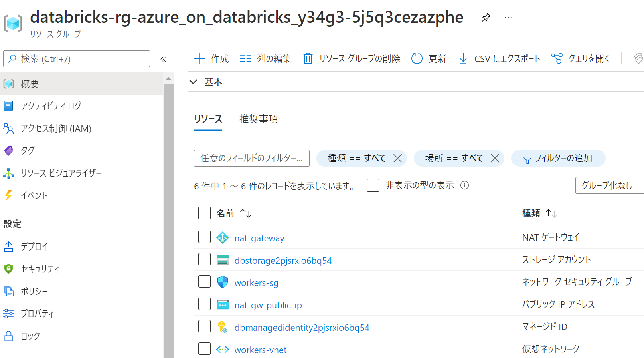Click the nat-gw-public-ip icon
The width and height of the screenshot is (644, 358).
click(223, 305)
